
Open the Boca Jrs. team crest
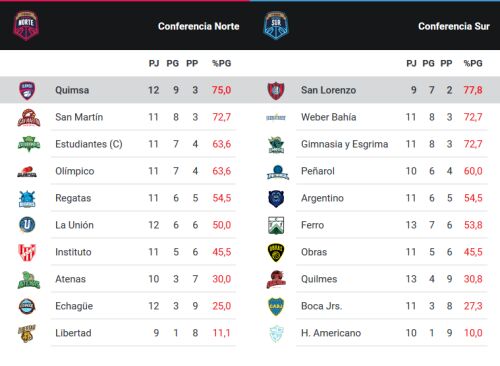tap(276, 306)
